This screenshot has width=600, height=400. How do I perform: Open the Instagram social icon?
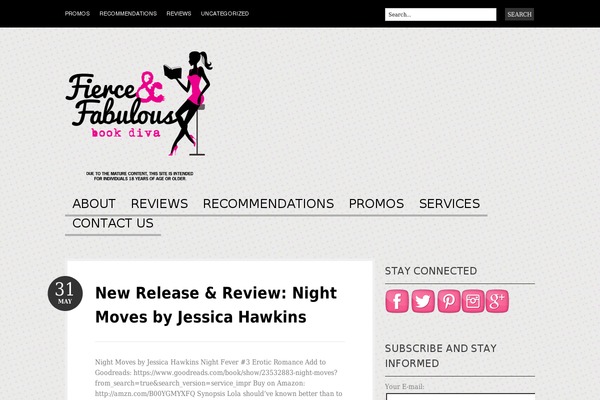pos(473,301)
